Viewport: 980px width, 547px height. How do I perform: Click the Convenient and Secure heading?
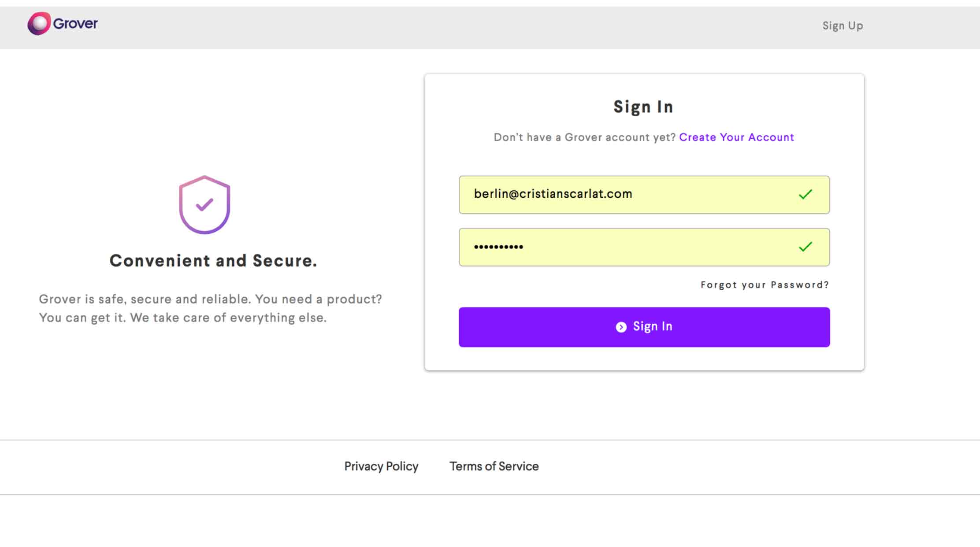[213, 261]
